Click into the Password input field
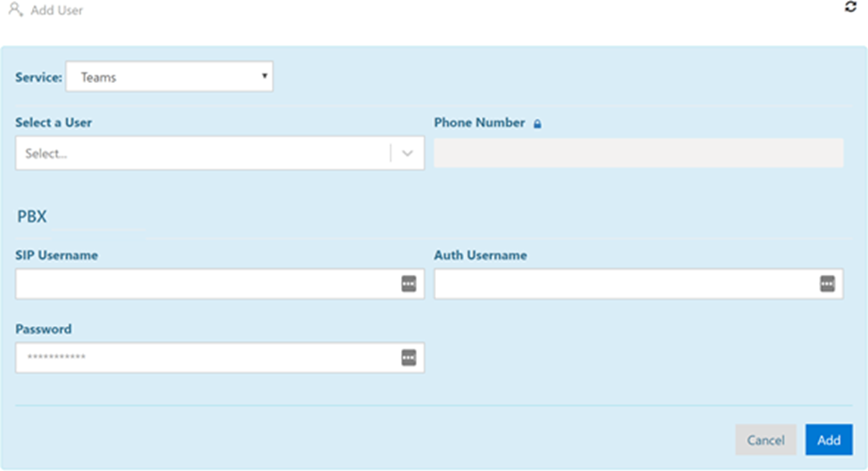 (x=219, y=357)
